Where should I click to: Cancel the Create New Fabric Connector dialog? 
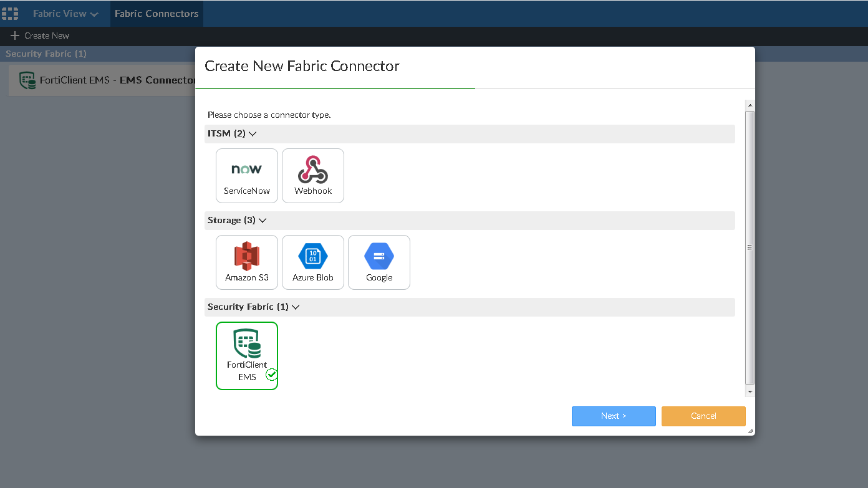click(703, 416)
